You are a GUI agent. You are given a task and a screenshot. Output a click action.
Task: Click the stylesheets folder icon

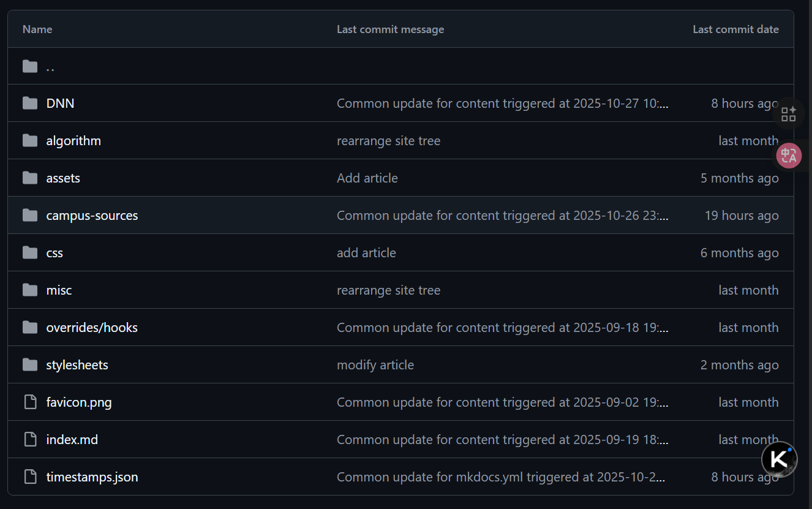click(x=30, y=365)
